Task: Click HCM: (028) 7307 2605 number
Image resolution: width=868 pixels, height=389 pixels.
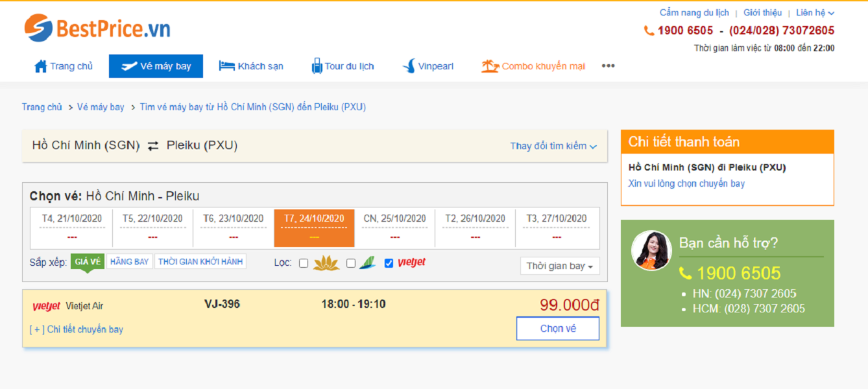Action: 749,309
